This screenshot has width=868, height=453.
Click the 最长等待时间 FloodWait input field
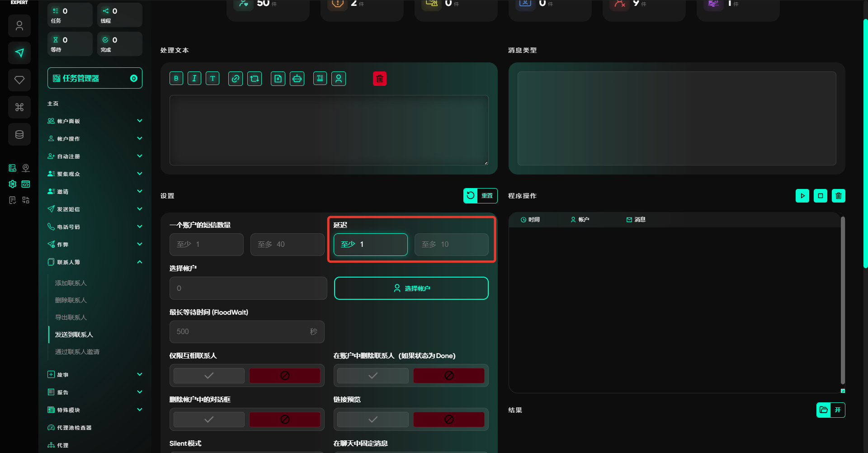click(x=240, y=332)
